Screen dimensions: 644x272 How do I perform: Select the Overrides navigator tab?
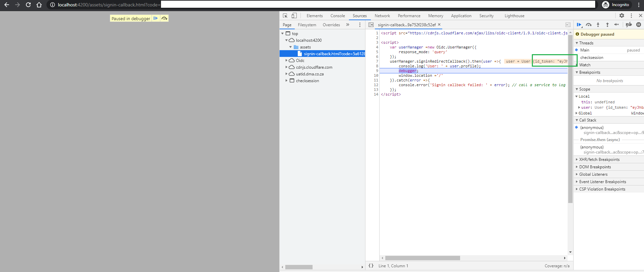(x=331, y=25)
